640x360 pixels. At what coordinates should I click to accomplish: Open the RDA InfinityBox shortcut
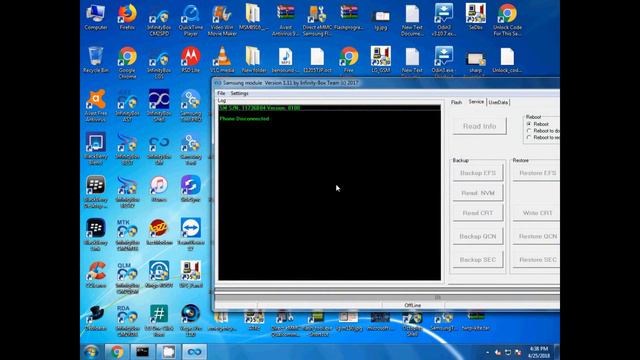coord(127,321)
